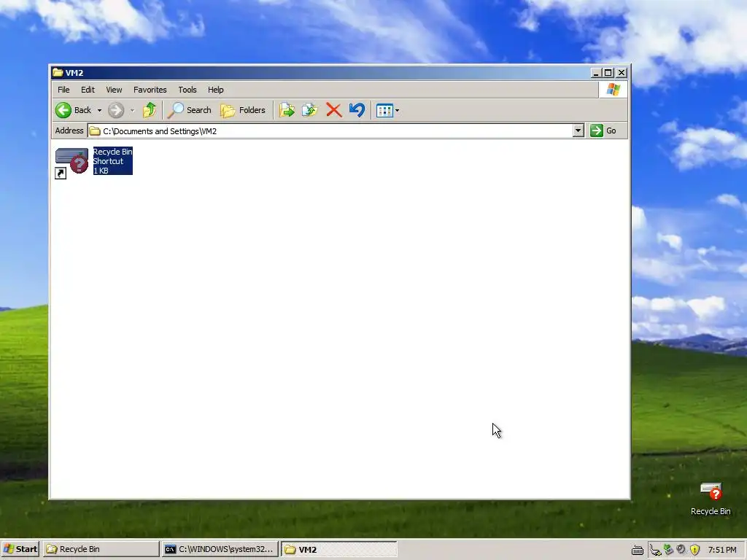
Task: Click the 'Recycle Bin Shortcut 1 KB' label
Action: (112, 161)
